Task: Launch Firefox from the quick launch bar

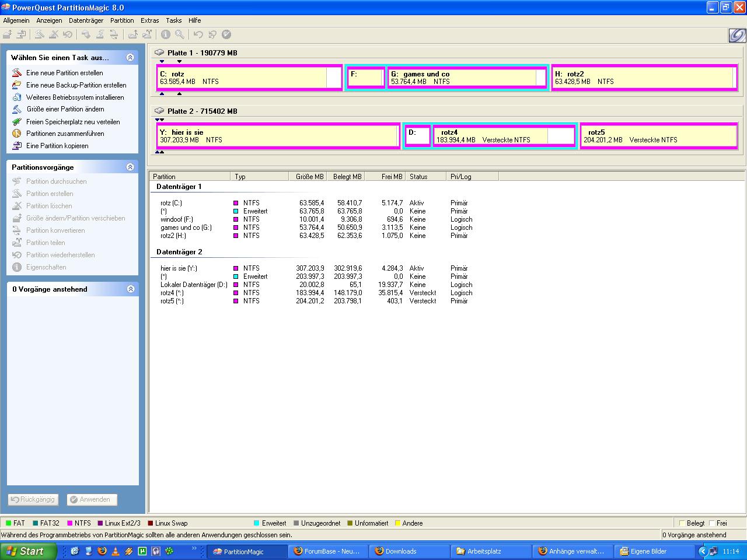Action: [x=102, y=551]
